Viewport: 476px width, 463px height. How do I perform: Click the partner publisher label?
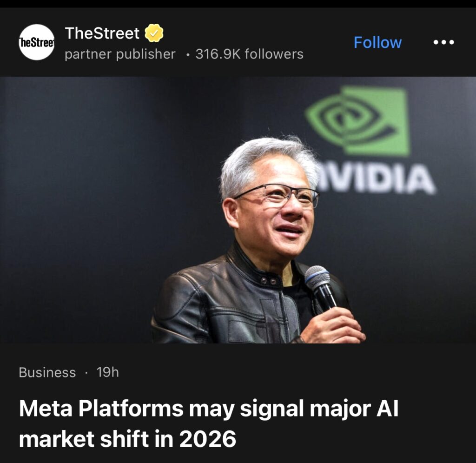120,54
